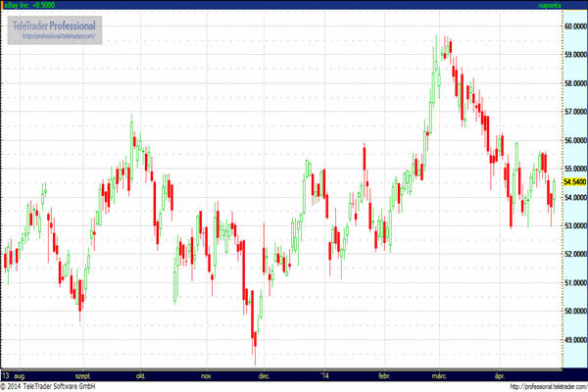This screenshot has height=392, width=588.
Task: Click the 49.0000 price axis label
Action: pos(575,340)
